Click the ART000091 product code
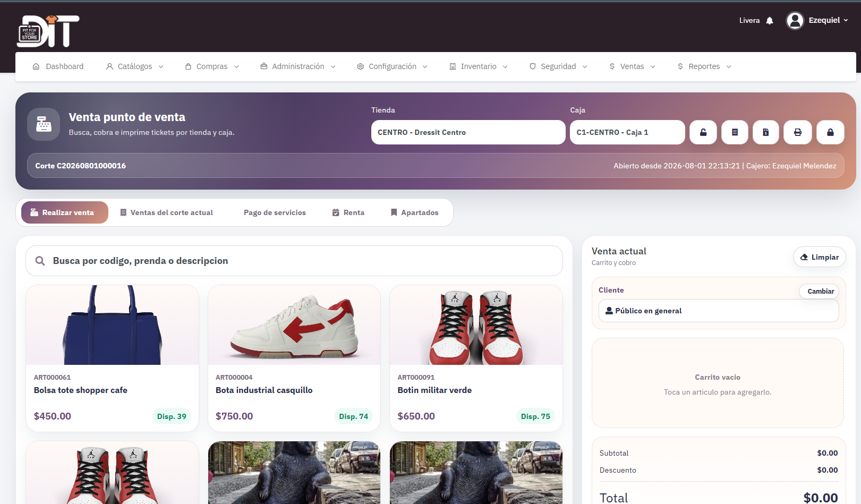This screenshot has width=861, height=504. tap(416, 378)
